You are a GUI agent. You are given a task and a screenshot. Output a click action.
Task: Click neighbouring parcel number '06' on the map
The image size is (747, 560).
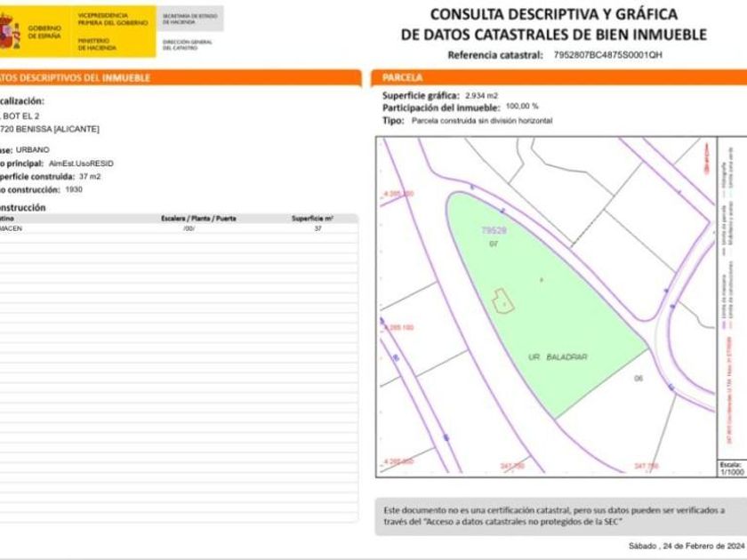pos(639,379)
